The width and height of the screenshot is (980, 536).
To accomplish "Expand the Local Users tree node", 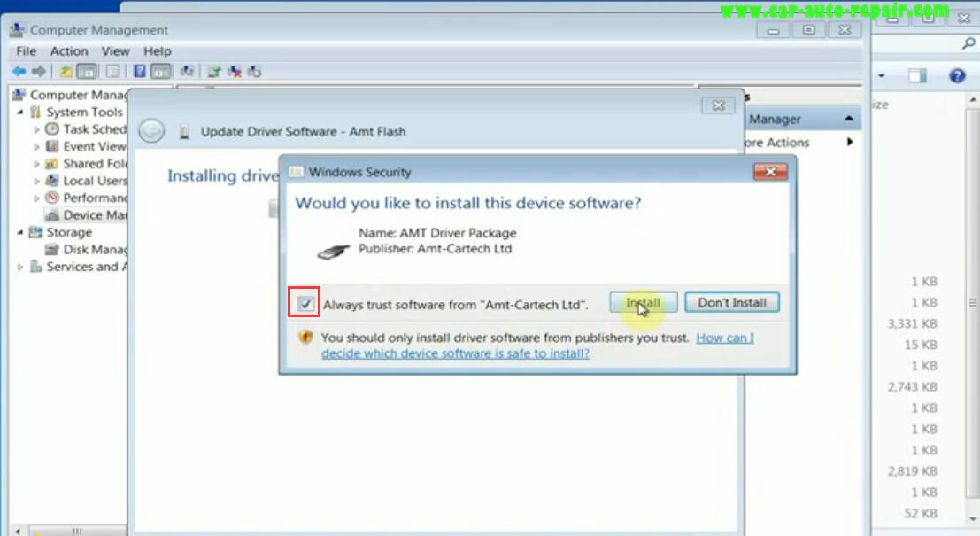I will pos(36,181).
